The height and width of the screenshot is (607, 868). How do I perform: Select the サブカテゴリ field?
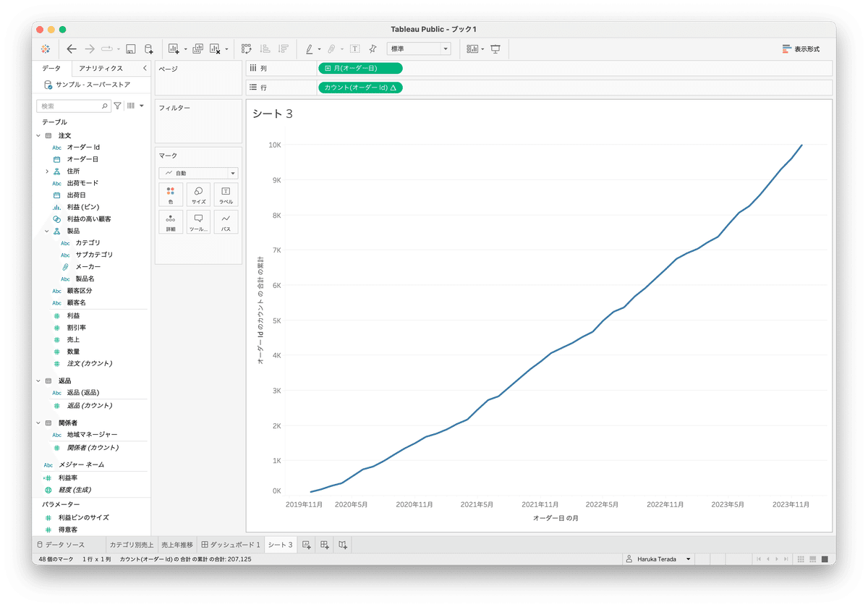point(94,255)
